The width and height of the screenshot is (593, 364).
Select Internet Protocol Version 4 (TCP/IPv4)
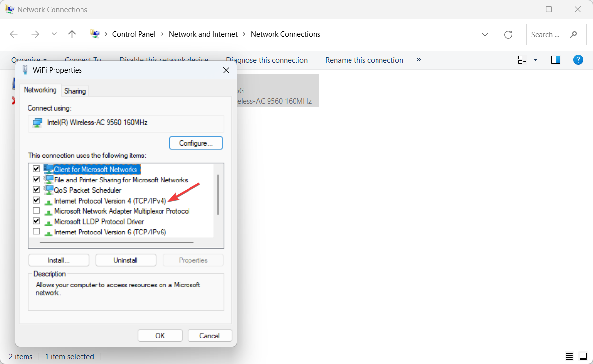(110, 201)
